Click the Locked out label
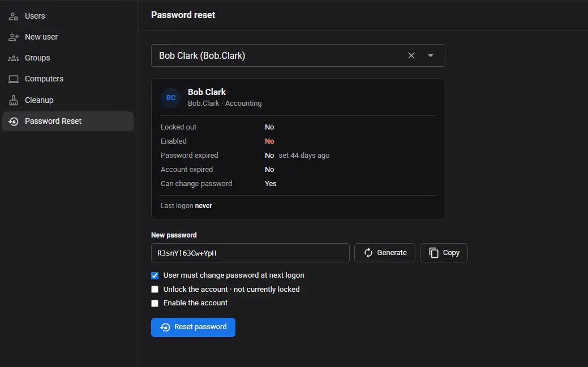 click(178, 127)
